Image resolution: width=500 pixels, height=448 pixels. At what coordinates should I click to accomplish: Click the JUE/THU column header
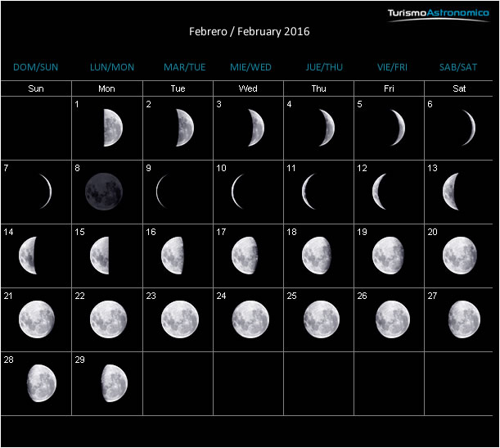point(324,67)
